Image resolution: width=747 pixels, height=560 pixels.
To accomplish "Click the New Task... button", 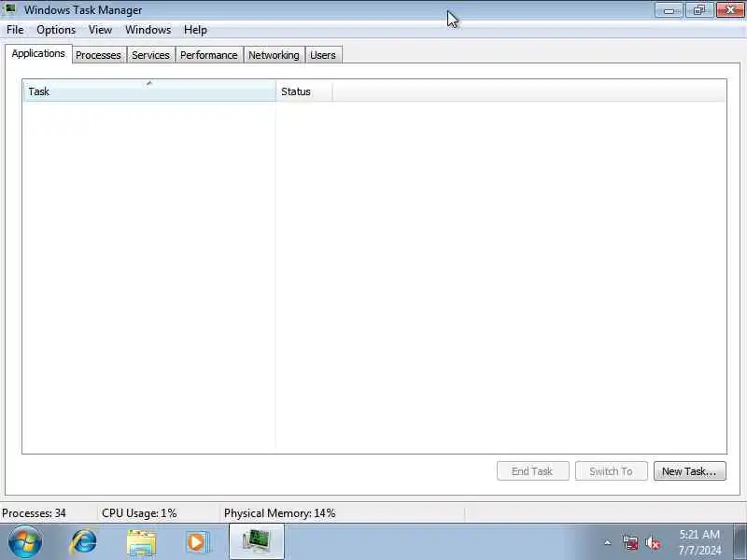I will [x=689, y=471].
